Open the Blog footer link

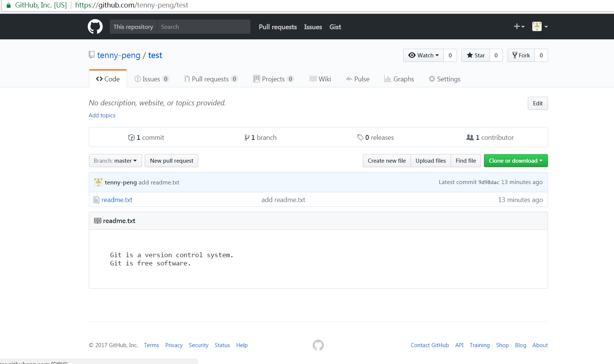pos(521,345)
